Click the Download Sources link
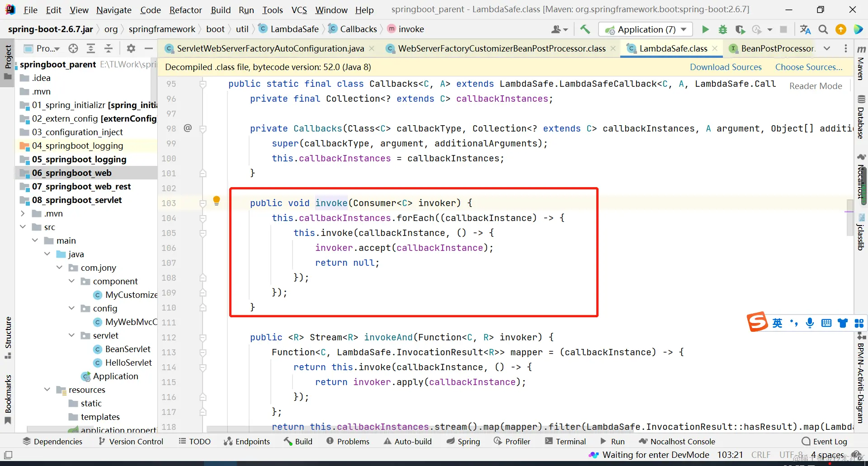 click(726, 67)
